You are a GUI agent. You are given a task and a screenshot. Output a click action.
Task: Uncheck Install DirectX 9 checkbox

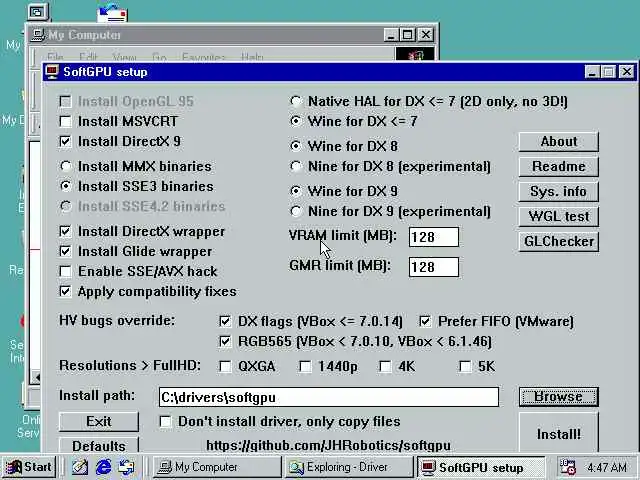(65, 141)
